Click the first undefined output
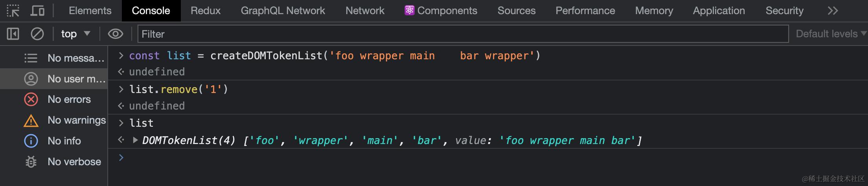Screen dimensions: 868x186 157,72
